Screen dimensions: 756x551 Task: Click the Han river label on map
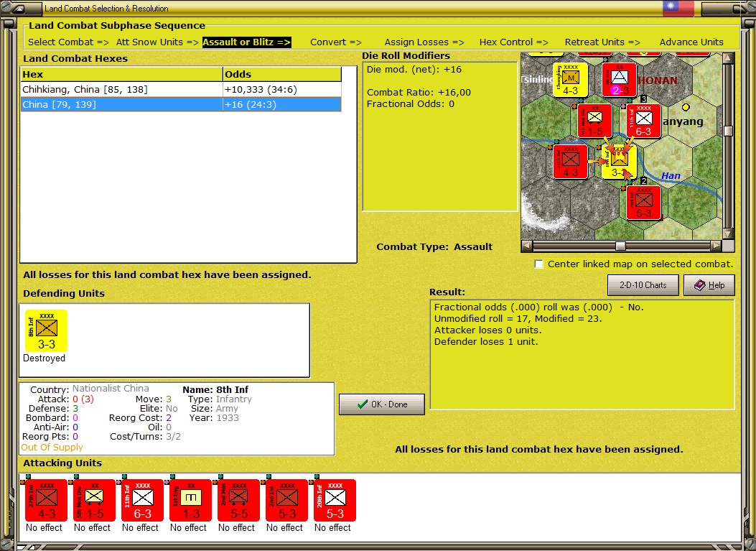[x=671, y=175]
